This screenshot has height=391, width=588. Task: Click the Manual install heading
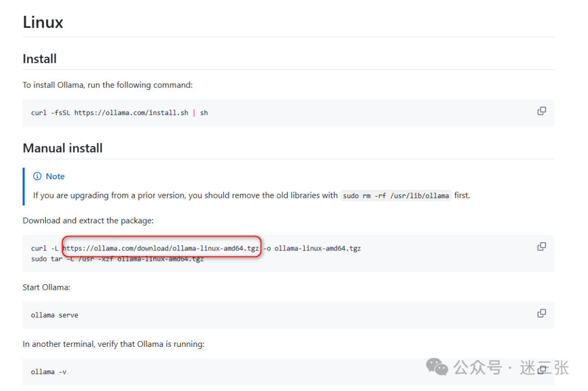pyautogui.click(x=63, y=148)
